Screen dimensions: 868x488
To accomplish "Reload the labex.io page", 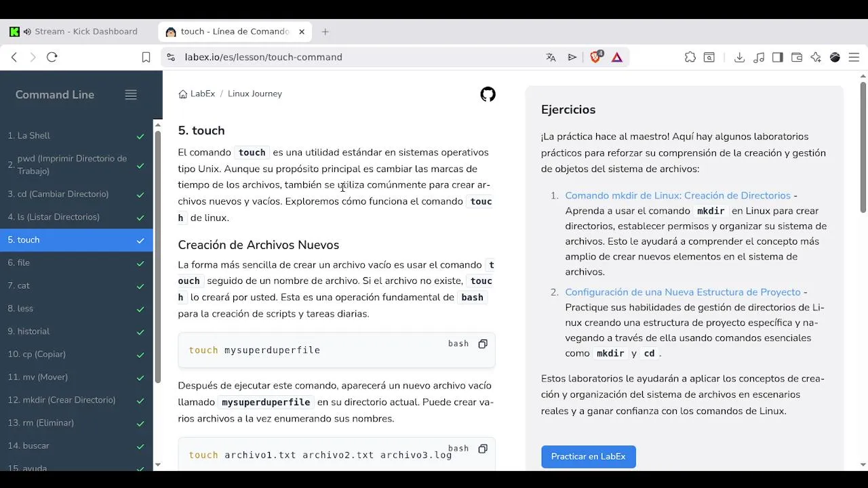I will [52, 58].
